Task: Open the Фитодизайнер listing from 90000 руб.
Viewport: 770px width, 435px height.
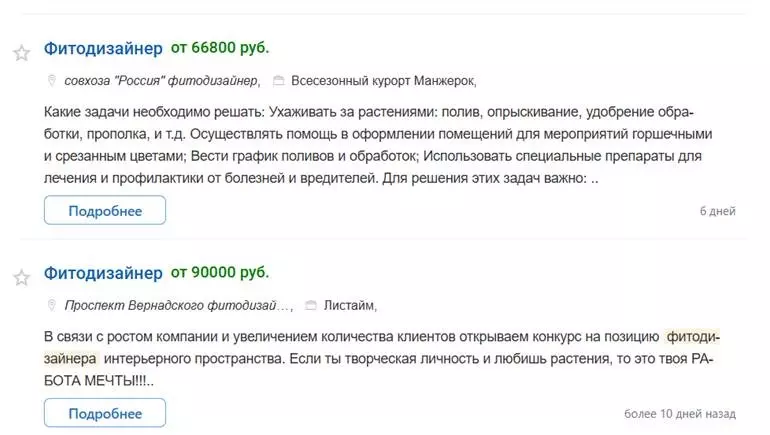Action: 103,272
